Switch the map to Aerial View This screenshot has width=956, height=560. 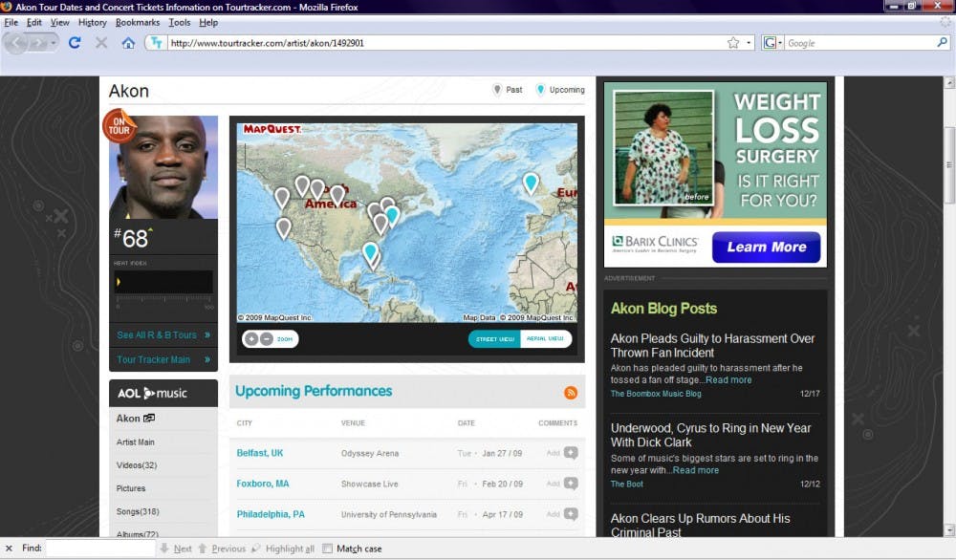pos(546,339)
